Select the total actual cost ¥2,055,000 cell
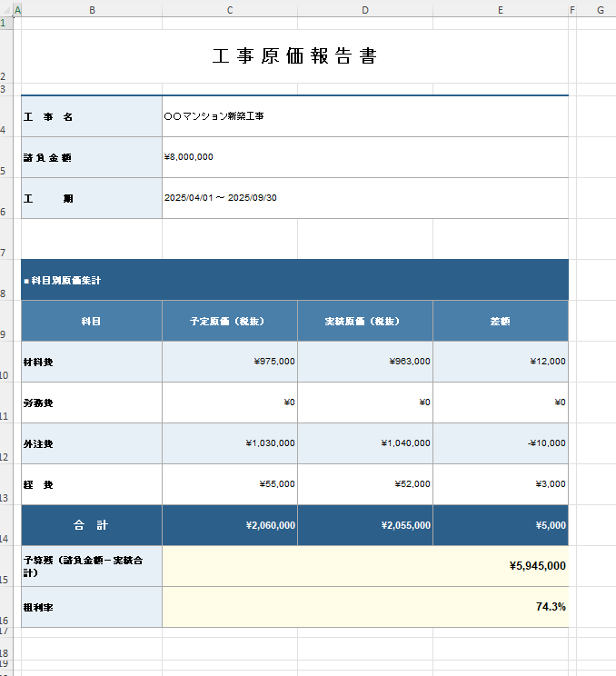 [364, 525]
